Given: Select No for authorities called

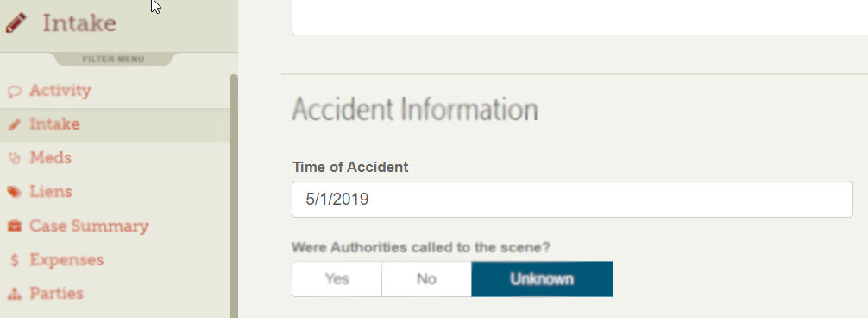Looking at the screenshot, I should [x=426, y=278].
